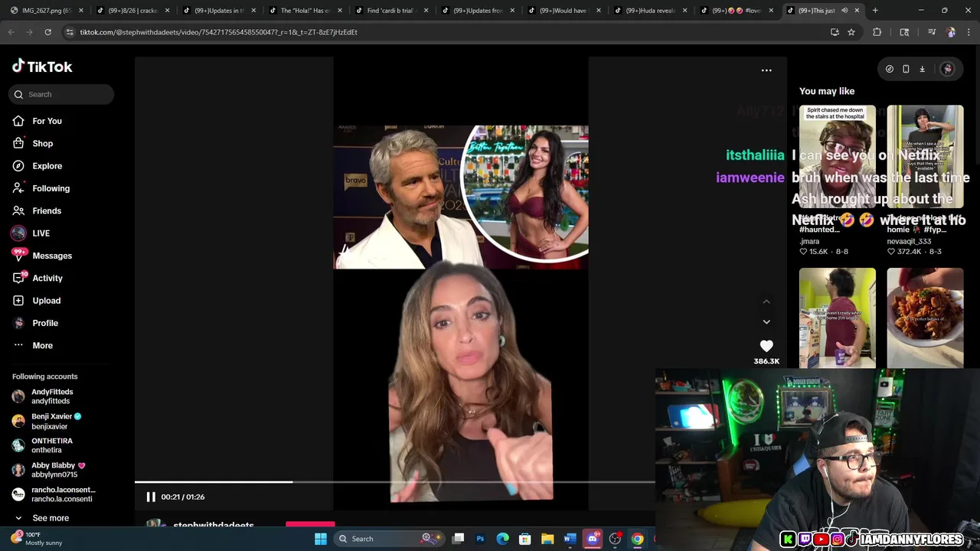Open the Profile page

35,323
